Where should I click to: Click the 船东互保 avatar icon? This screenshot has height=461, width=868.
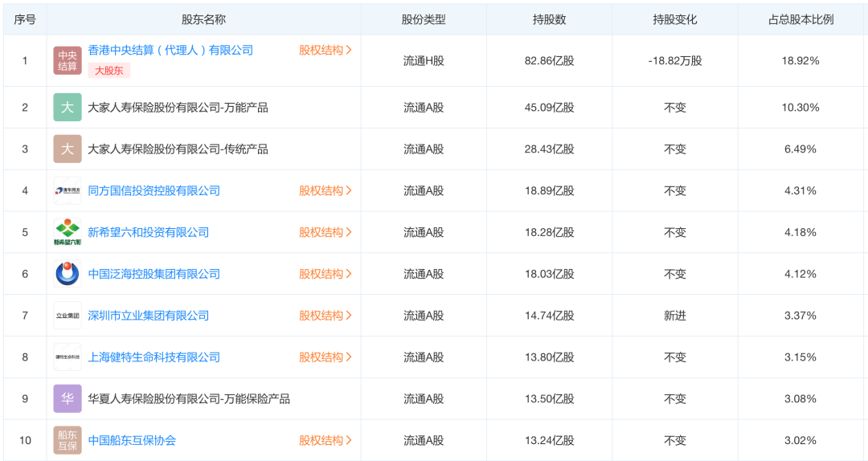[68, 440]
